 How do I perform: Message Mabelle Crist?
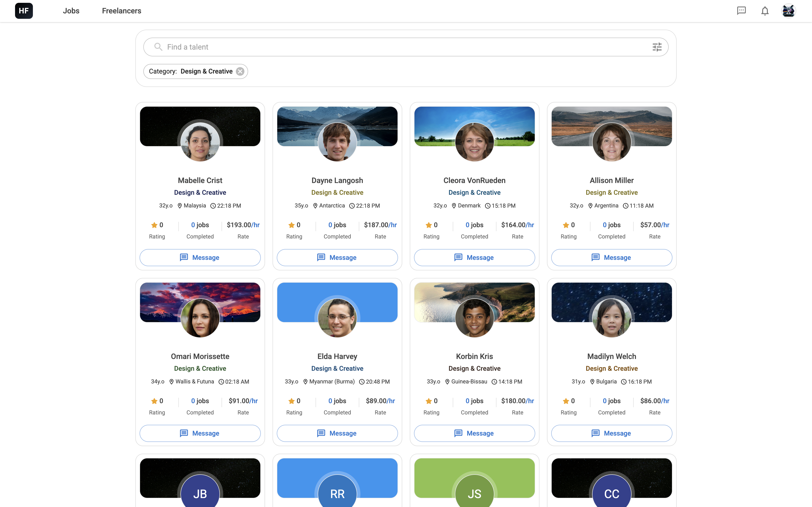200,257
